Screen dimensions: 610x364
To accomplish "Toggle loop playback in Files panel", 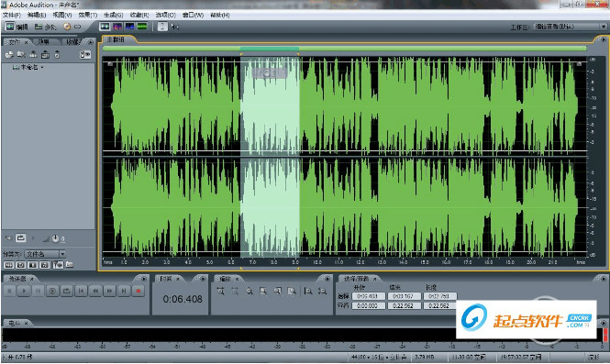I will pyautogui.click(x=20, y=237).
